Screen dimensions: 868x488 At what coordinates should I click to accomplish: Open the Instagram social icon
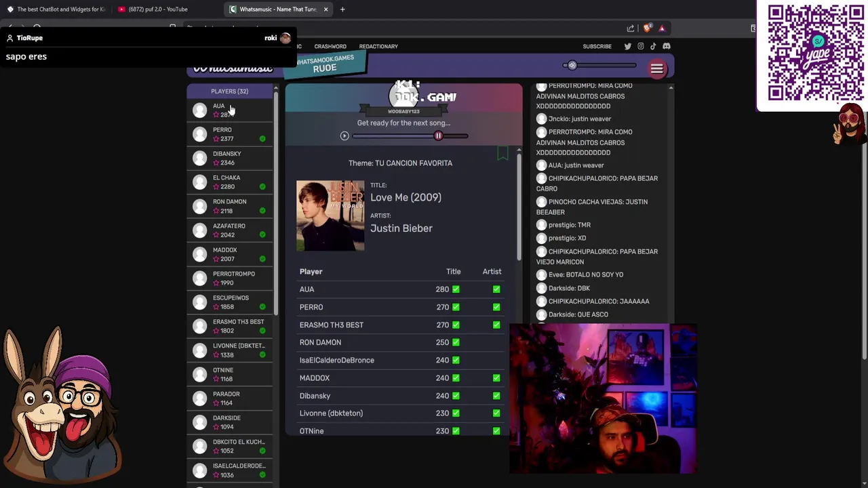pos(640,46)
